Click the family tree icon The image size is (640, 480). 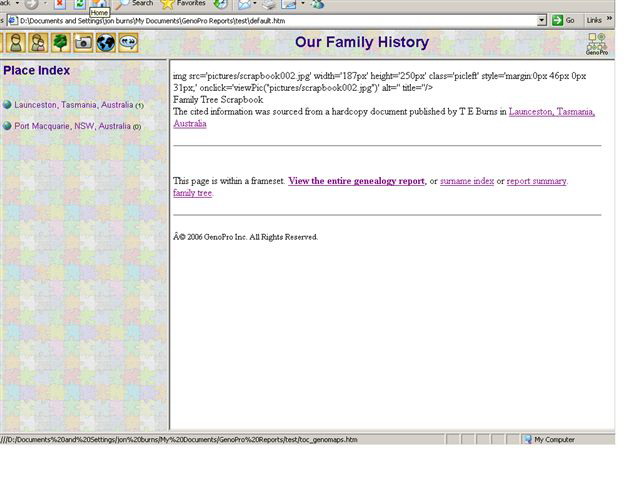click(60, 43)
